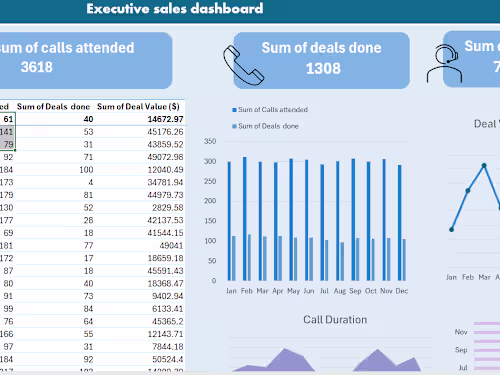Select the Sum of Deals done column header
Screen dimensions: 500x375
[x=53, y=107]
